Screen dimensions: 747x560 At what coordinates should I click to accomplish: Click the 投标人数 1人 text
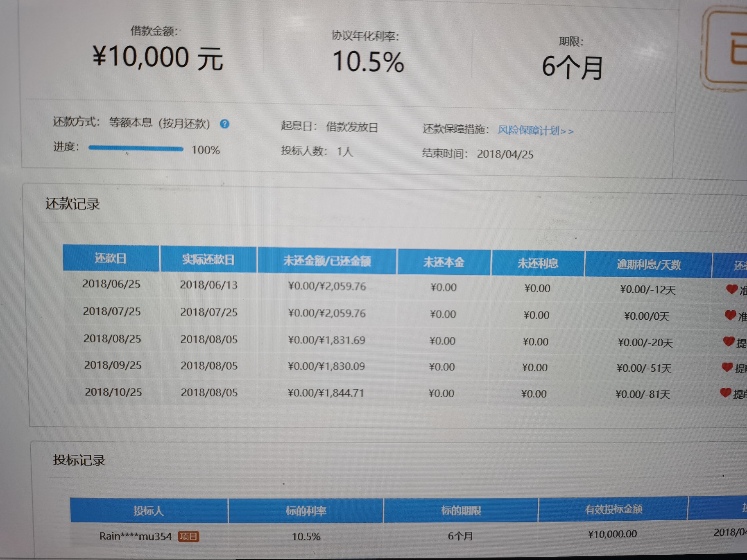click(317, 151)
